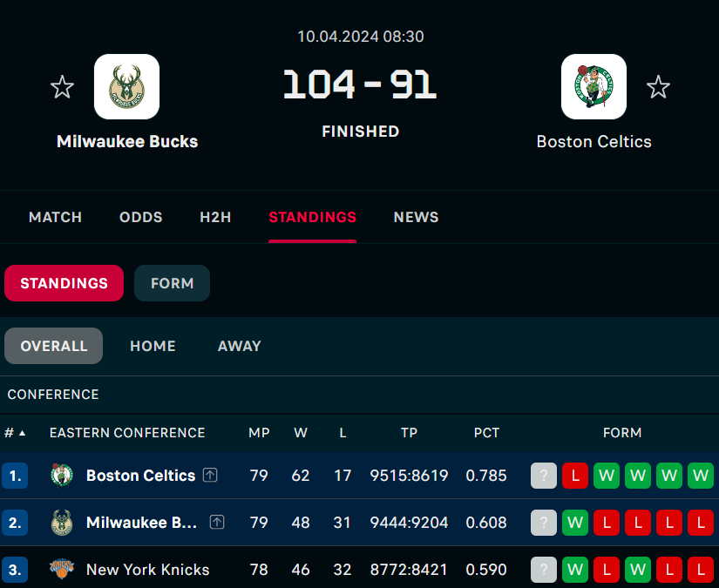Open the MATCH tab
This screenshot has height=588, width=719.
55,217
